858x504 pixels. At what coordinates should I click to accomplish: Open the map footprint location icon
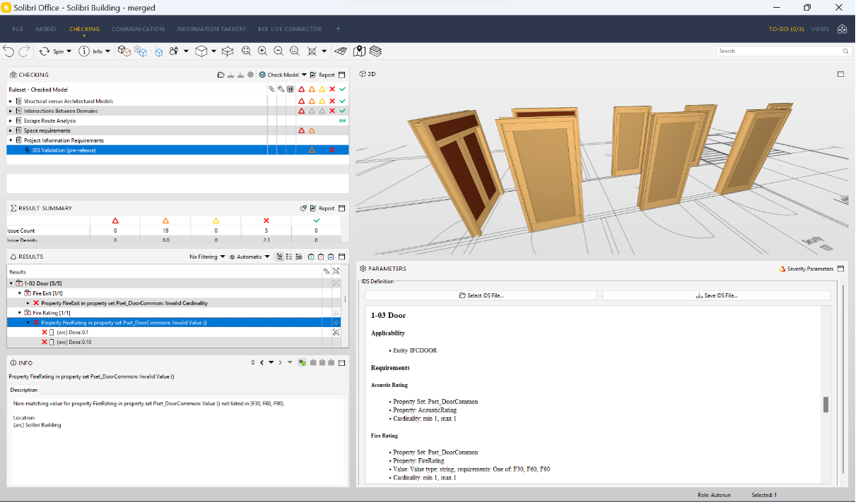[x=359, y=51]
